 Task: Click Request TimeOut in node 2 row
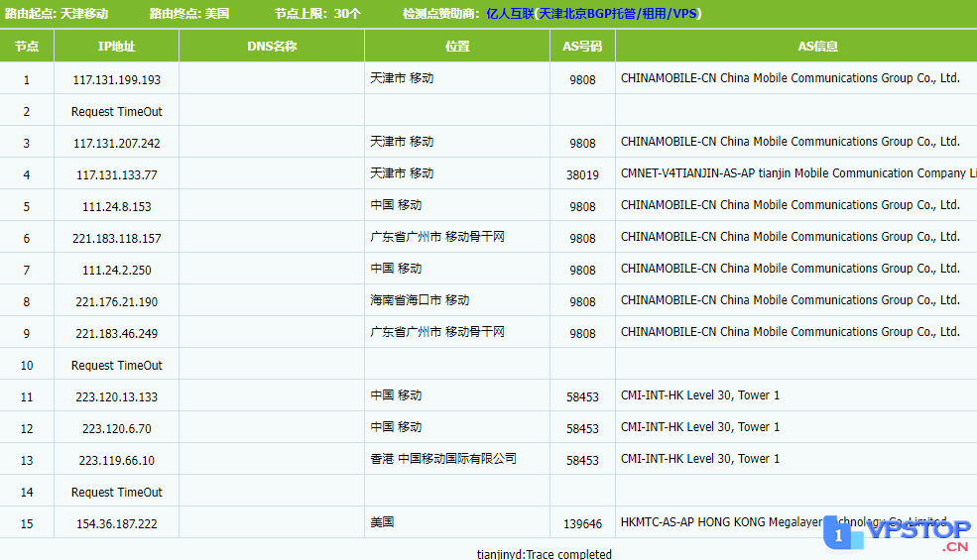point(116,111)
